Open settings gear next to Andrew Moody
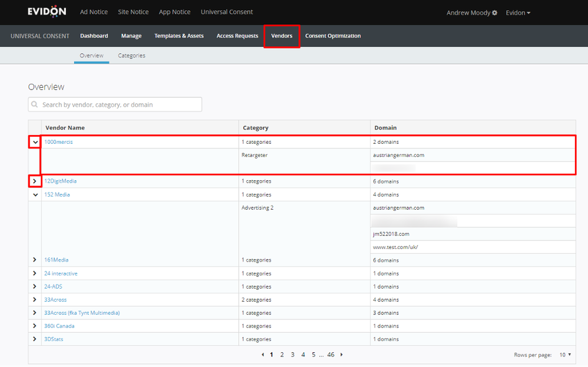This screenshot has width=588, height=367. 495,13
